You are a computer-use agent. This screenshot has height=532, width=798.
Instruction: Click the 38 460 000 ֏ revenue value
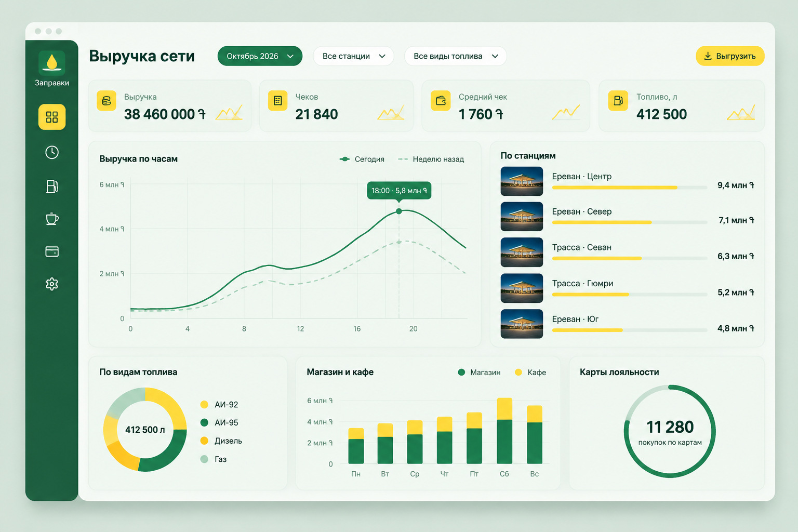point(165,114)
